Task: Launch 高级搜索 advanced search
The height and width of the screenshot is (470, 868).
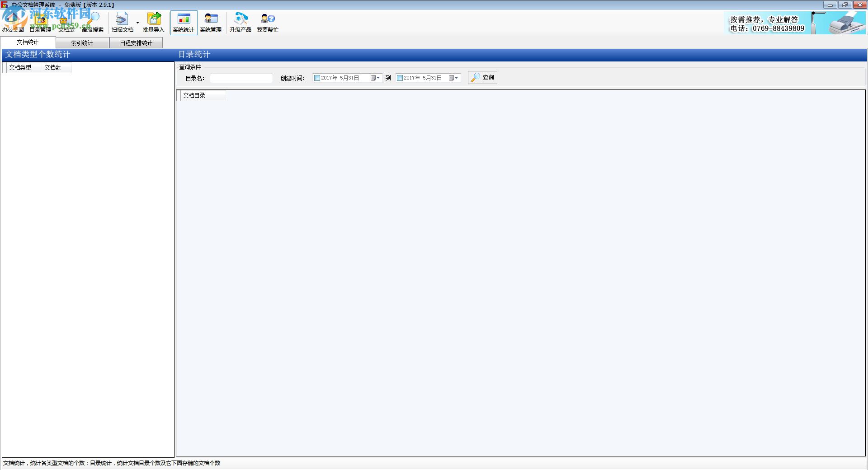Action: coord(92,22)
